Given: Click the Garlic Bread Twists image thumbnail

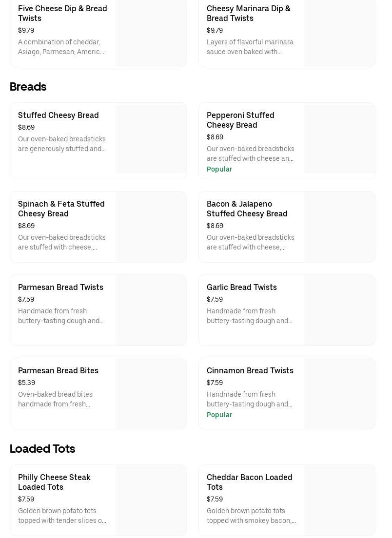Looking at the screenshot, I should pos(340,310).
